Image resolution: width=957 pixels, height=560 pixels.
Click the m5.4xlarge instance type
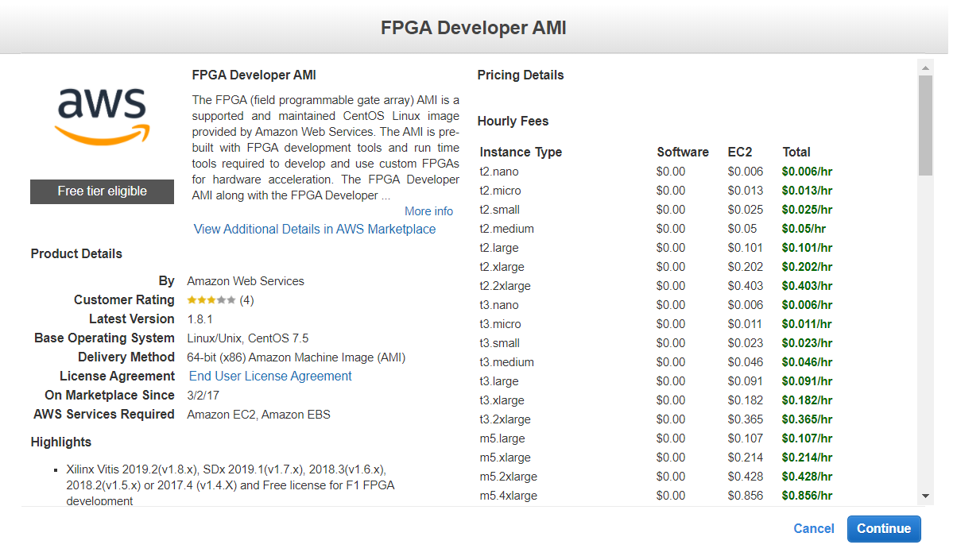(508, 496)
